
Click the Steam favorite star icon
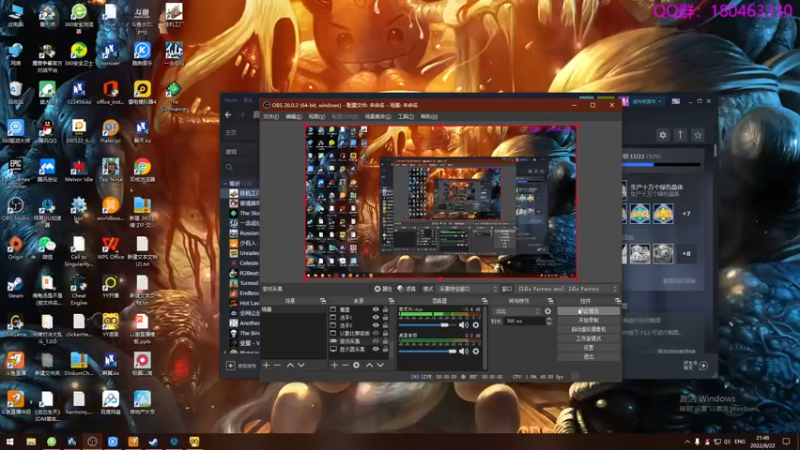pyautogui.click(x=697, y=135)
